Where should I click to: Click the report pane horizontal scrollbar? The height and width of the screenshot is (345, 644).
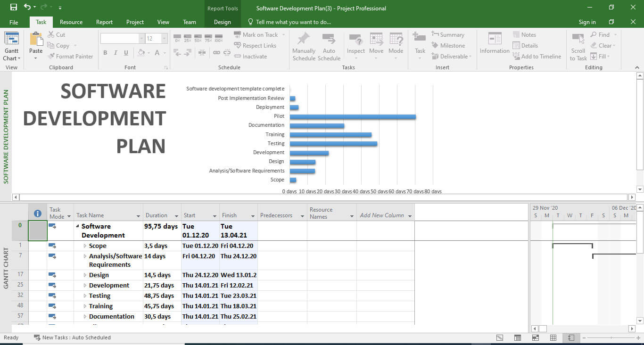pyautogui.click(x=324, y=197)
